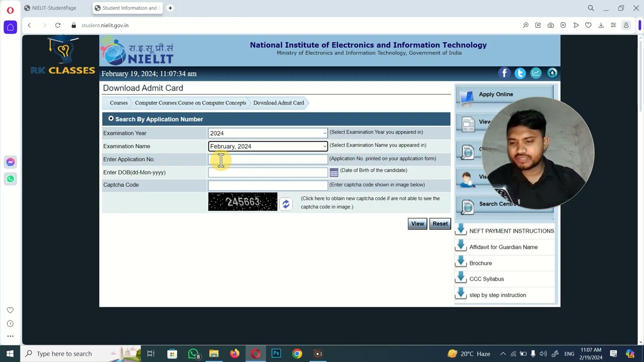This screenshot has width=644, height=362.
Task: Open Easy Setup menu icon
Action: coord(613,25)
